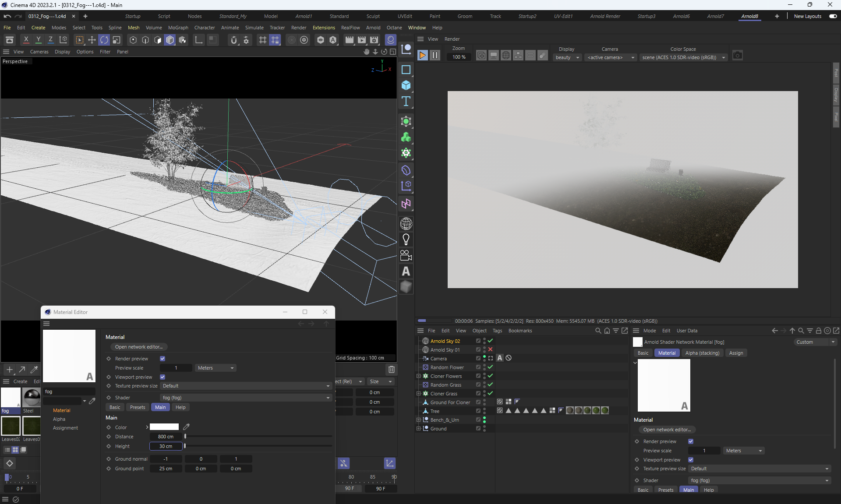The width and height of the screenshot is (841, 504).
Task: Click the color eyedropper next to Color
Action: tap(186, 427)
